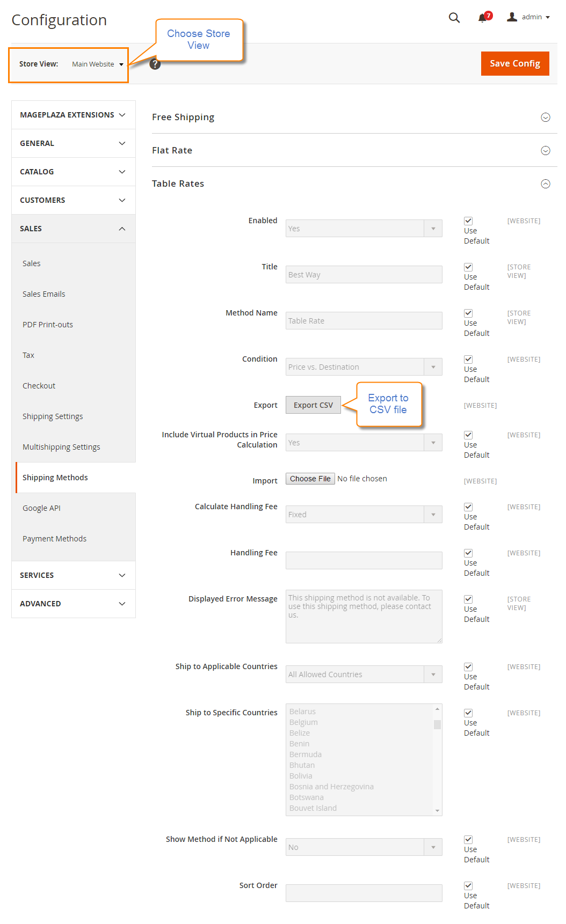This screenshot has width=566, height=924.
Task: Uncheck Use Default next to Enabled
Action: tap(468, 221)
